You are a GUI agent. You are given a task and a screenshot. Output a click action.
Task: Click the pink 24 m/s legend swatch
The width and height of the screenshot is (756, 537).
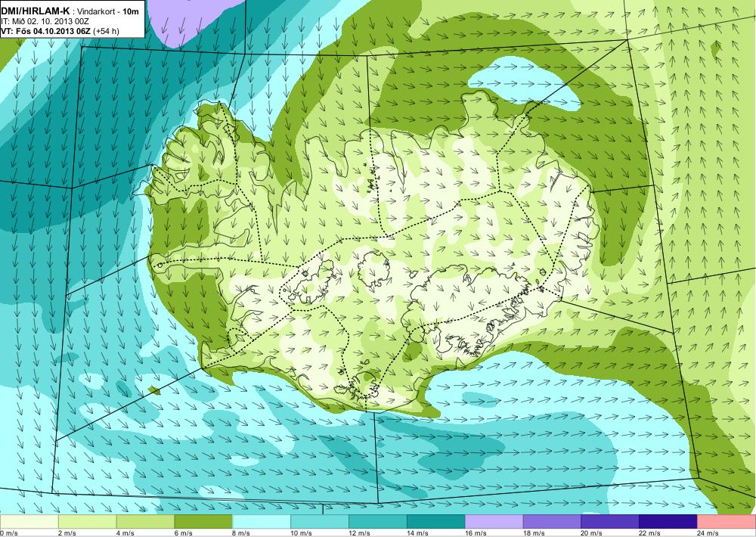pos(727,522)
